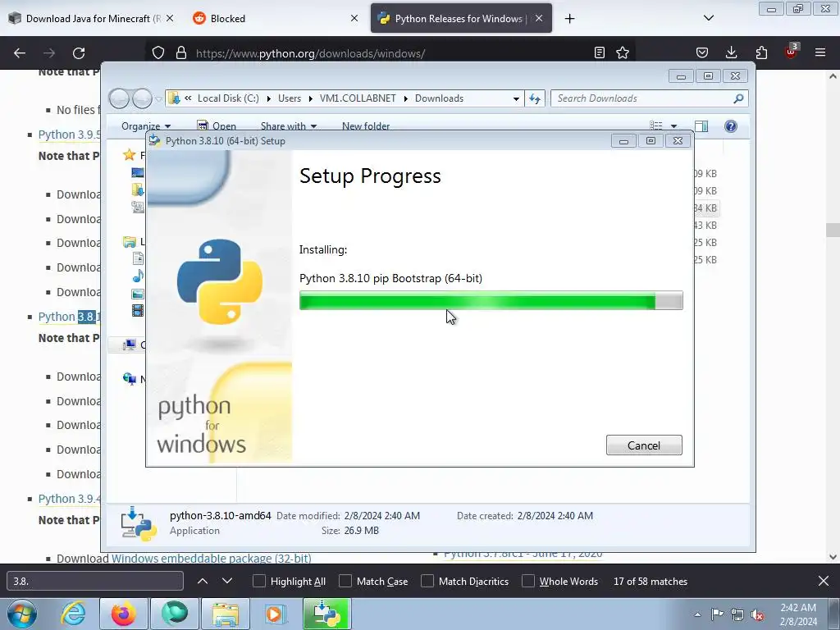Click the Python installer taskbar icon
The width and height of the screenshot is (840, 630).
click(x=327, y=614)
